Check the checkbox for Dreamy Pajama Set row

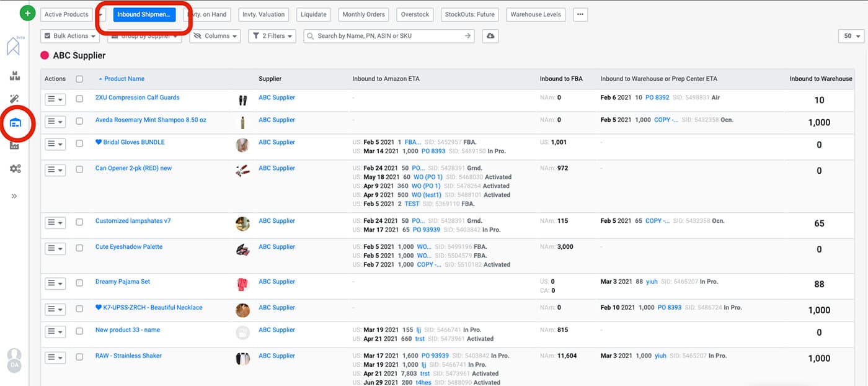point(79,281)
